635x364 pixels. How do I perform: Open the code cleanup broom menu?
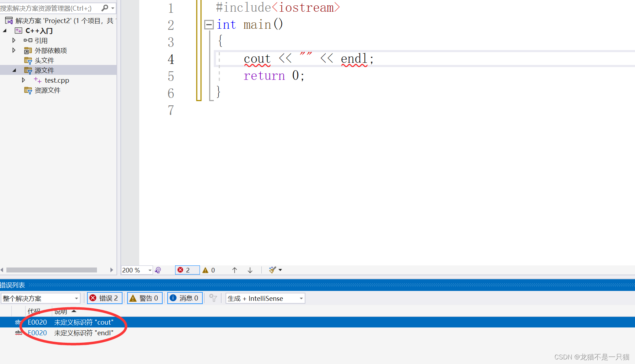tap(275, 270)
